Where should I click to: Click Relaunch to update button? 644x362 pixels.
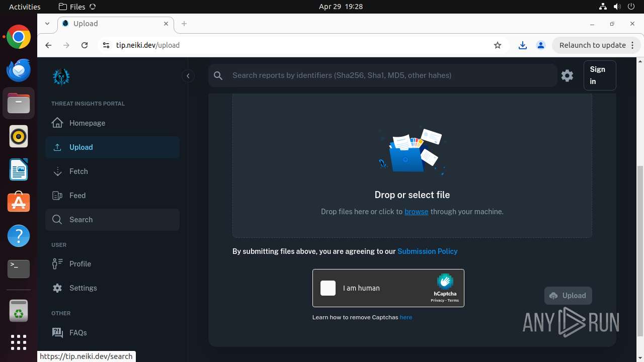point(593,45)
